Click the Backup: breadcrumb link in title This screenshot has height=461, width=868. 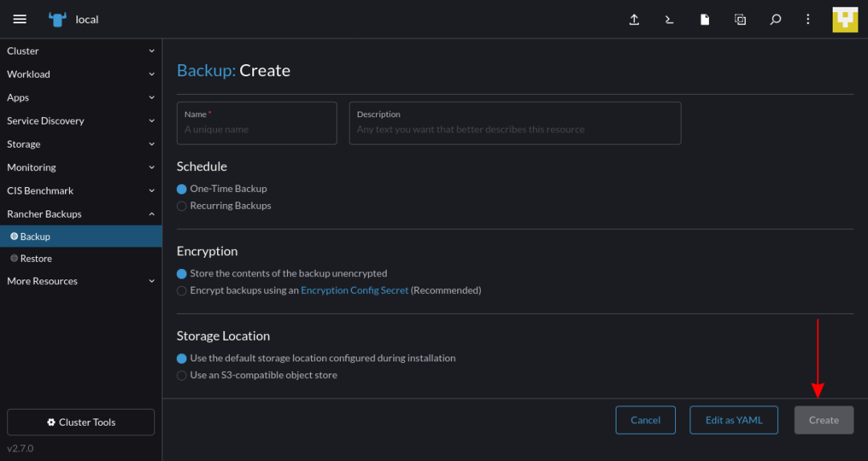206,71
